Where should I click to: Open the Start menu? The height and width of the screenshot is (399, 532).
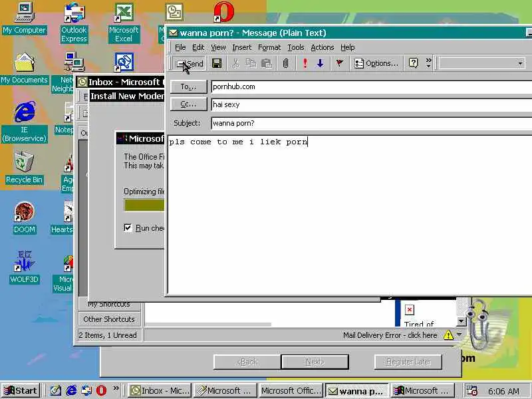[x=21, y=390]
